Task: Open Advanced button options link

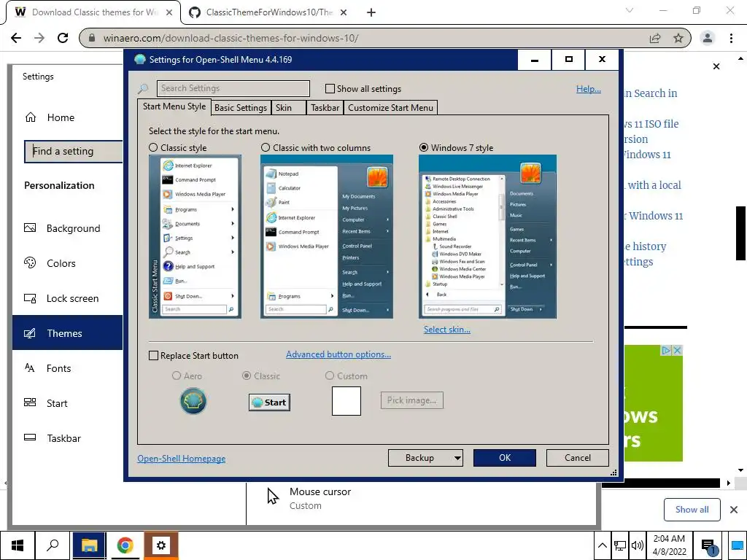Action: click(338, 354)
